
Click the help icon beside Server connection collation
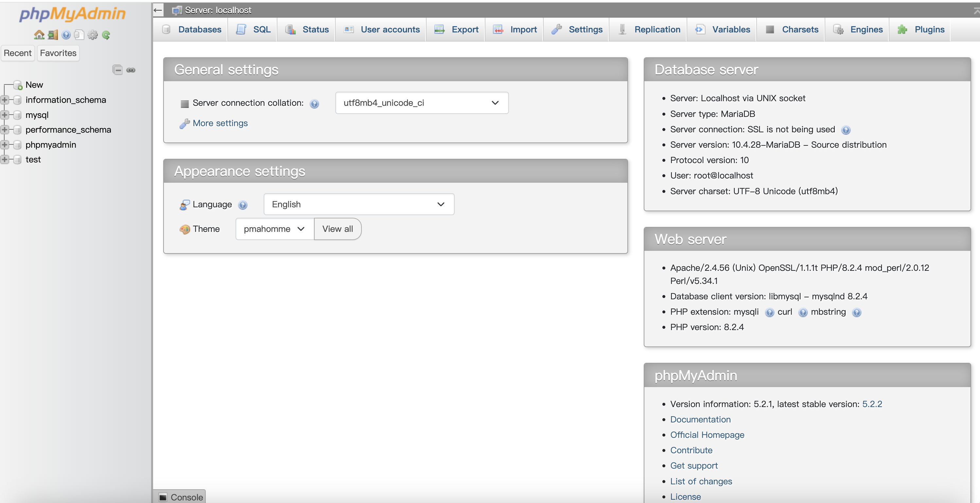coord(314,103)
